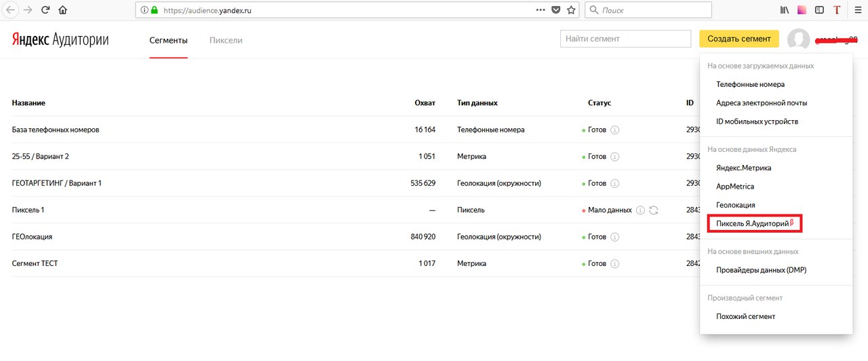
Task: Click the user avatar icon
Action: pos(798,39)
